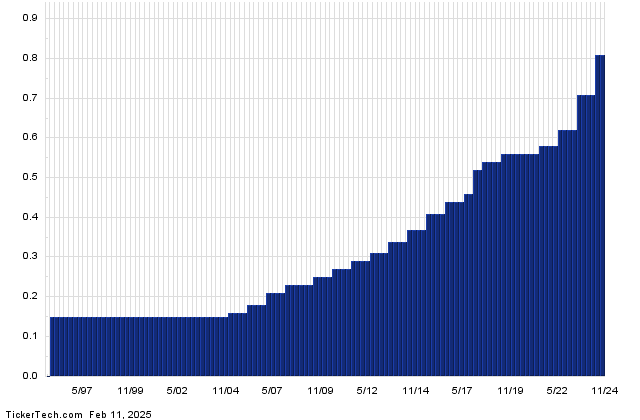This screenshot has height=420, width=640.
Task: Select the 5/97 x-axis label
Action: pos(82,390)
